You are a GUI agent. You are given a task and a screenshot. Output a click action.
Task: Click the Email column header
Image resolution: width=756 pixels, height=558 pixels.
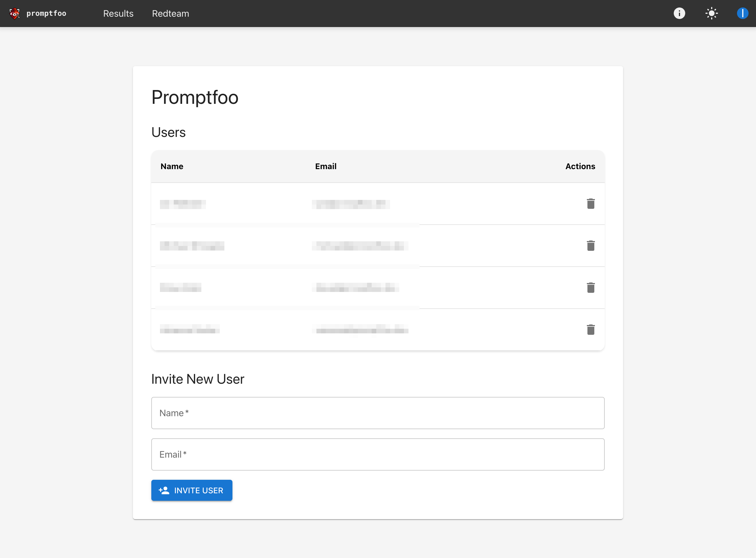pos(326,166)
